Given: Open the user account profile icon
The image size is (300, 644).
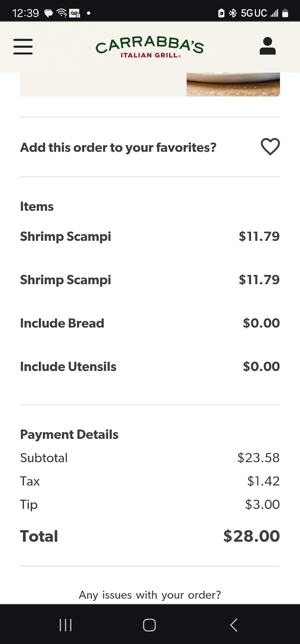Looking at the screenshot, I should [x=267, y=46].
